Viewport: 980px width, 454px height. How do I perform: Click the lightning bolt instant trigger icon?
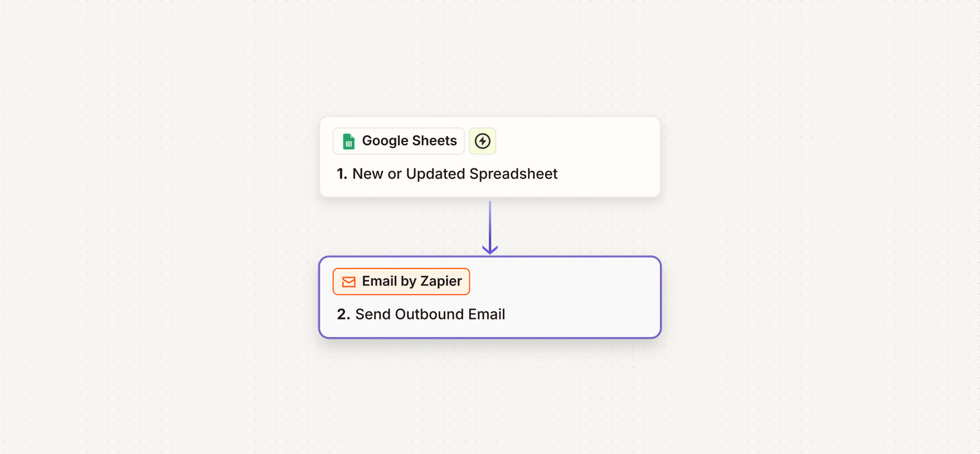[x=483, y=141]
